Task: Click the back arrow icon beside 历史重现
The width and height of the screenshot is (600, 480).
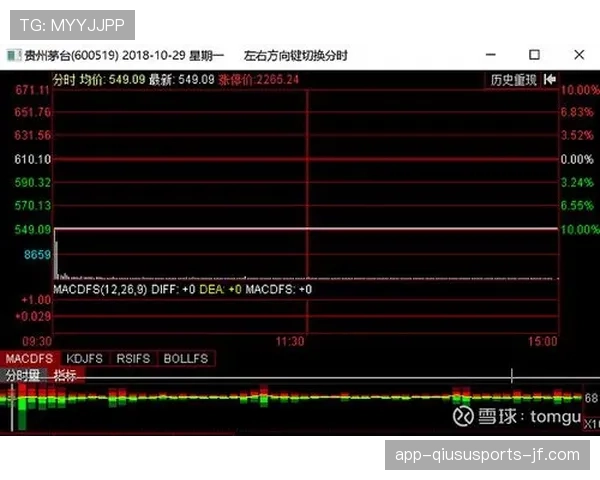Action: coord(549,80)
